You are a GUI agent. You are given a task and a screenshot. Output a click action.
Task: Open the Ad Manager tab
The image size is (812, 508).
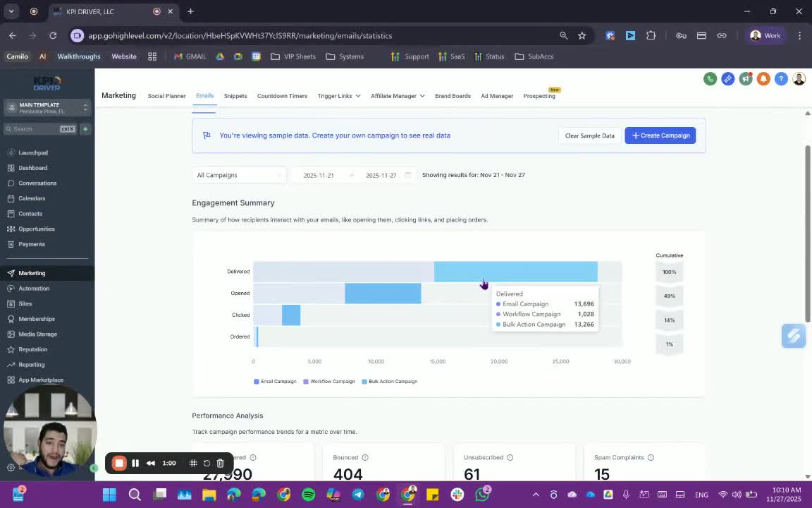coord(497,96)
